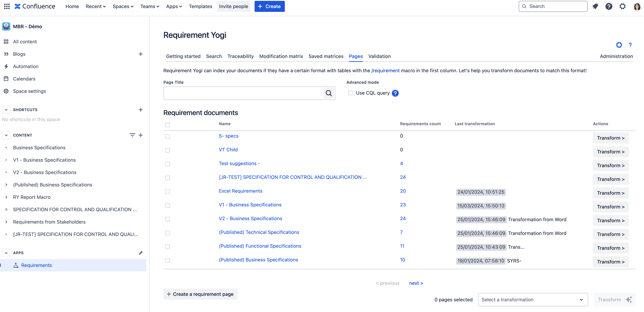Switch to the Saved matrices tab
Image resolution: width=644 pixels, height=312 pixels.
[x=326, y=56]
